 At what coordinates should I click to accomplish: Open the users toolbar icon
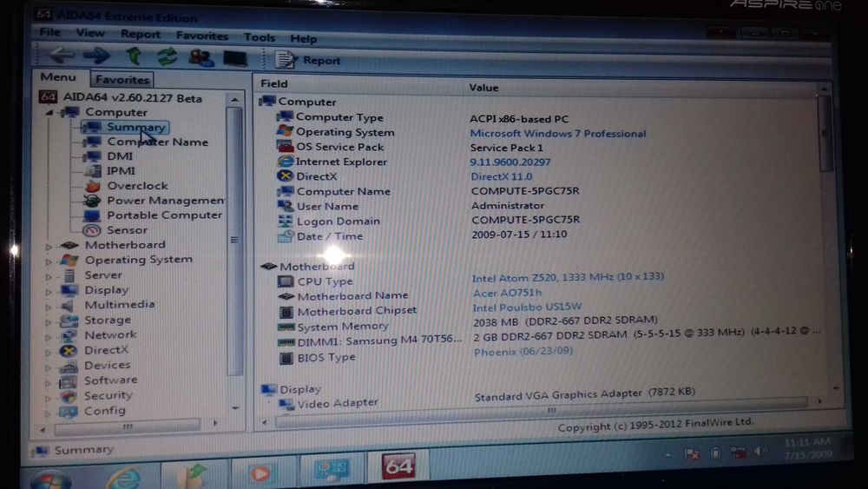201,57
